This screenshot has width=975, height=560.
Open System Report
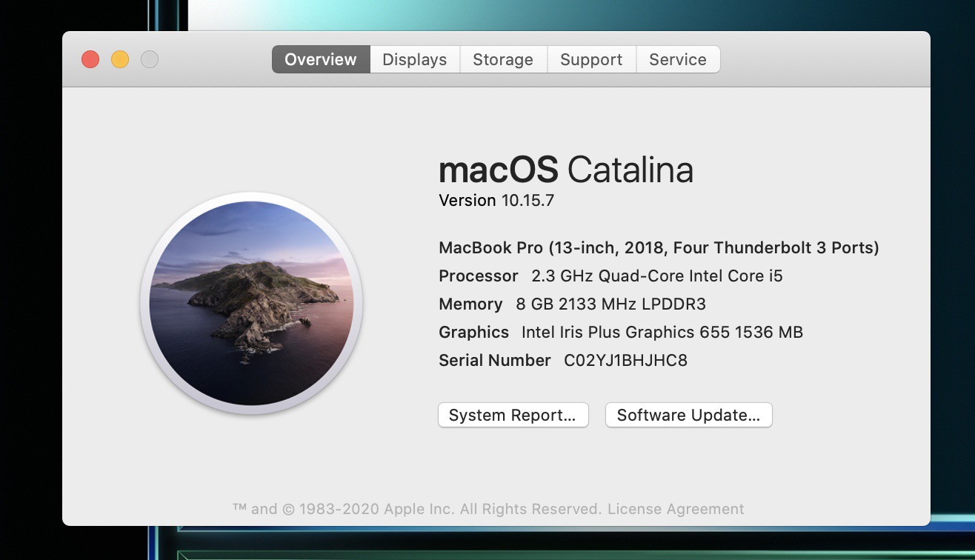(513, 415)
